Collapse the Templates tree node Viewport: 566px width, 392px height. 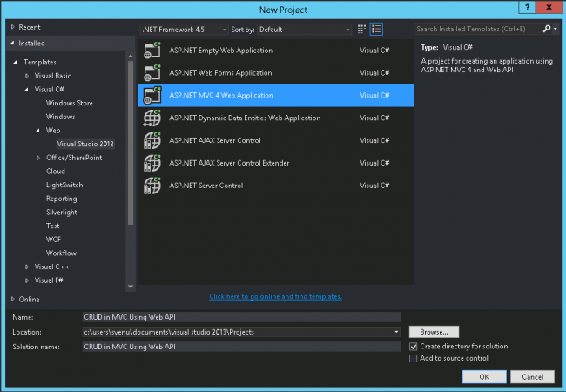coord(15,62)
